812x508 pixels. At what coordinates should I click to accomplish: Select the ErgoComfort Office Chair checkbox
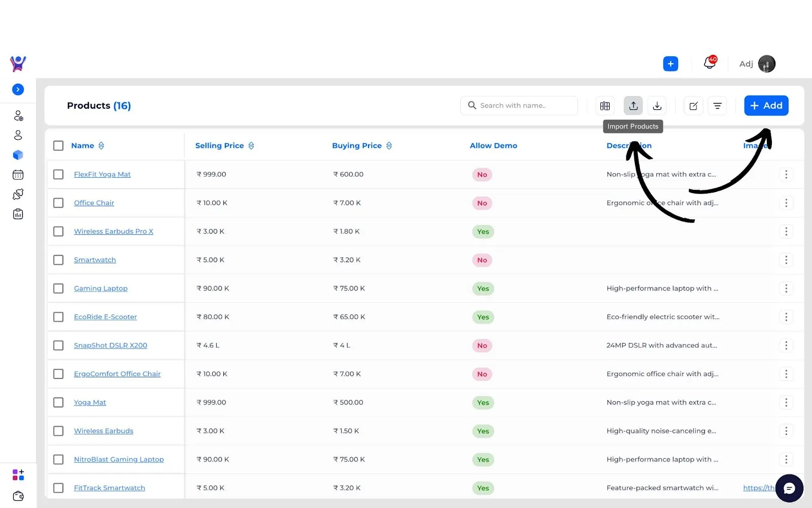(x=58, y=374)
